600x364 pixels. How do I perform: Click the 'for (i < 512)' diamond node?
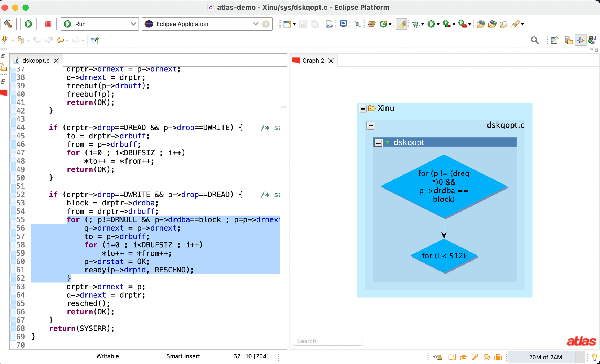point(444,256)
